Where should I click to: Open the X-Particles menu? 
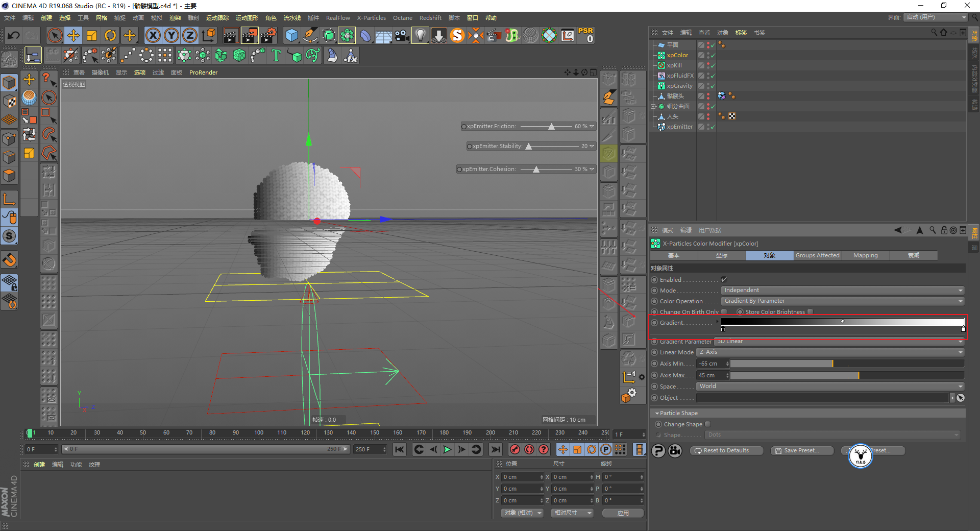tap(371, 18)
